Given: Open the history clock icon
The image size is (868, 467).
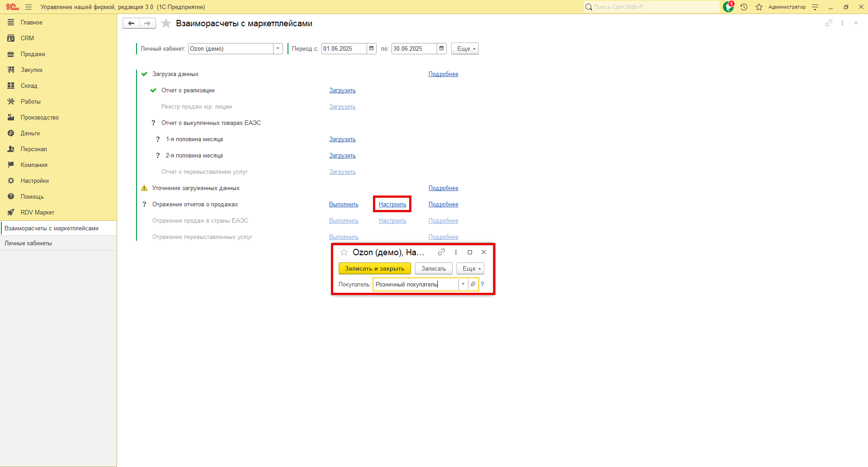Looking at the screenshot, I should [x=744, y=7].
